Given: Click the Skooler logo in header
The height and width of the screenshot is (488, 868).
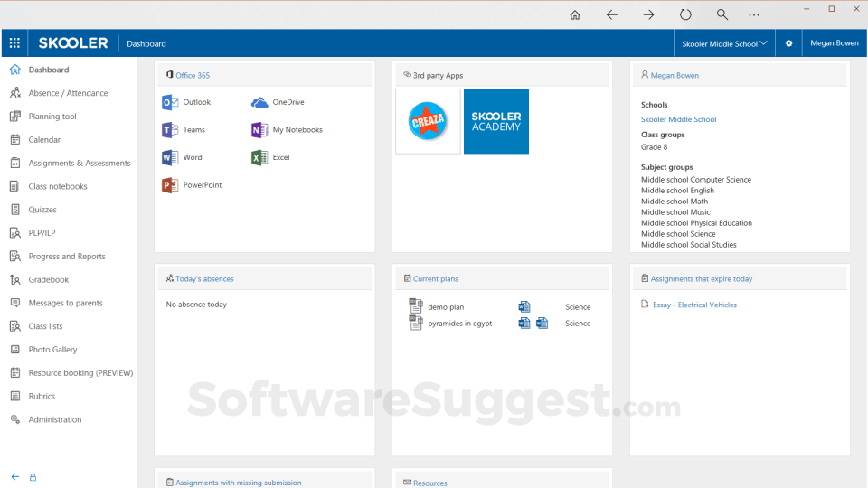Looking at the screenshot, I should (73, 43).
